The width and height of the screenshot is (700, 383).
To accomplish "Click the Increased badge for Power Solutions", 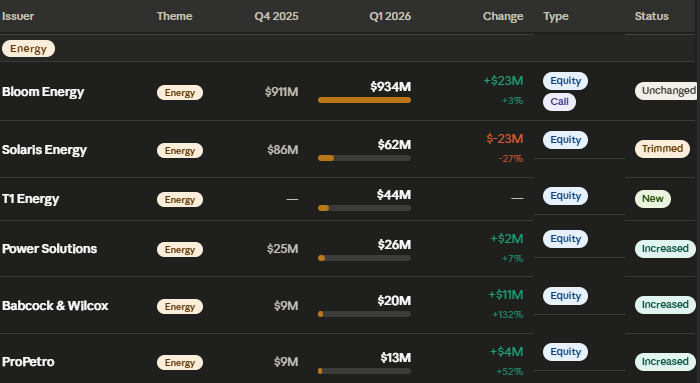I will point(665,249).
